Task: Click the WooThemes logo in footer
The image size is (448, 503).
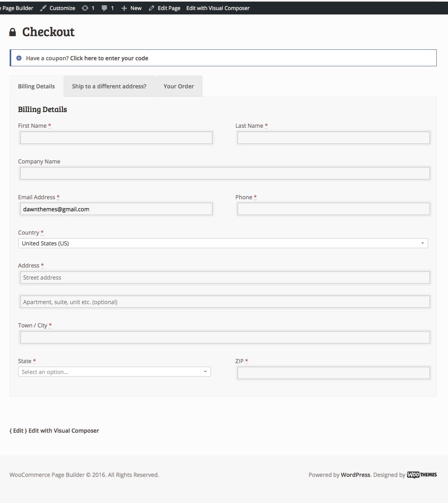Action: tap(422, 474)
